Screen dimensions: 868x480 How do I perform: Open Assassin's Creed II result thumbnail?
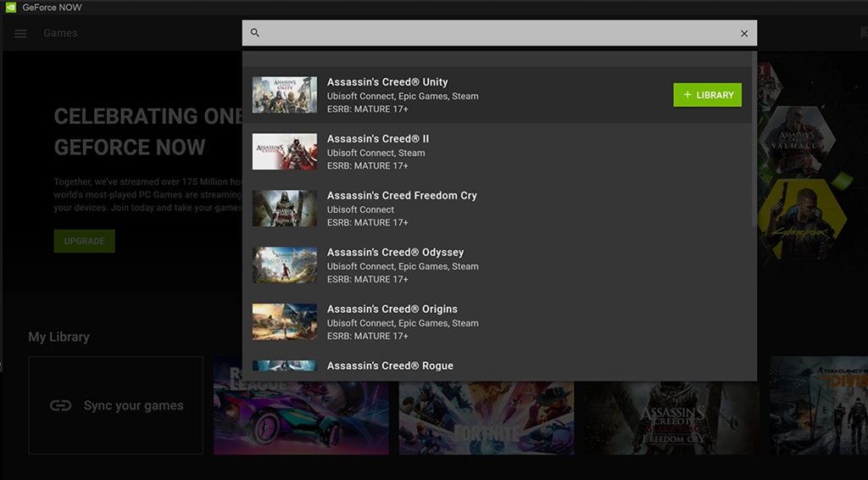pos(285,152)
